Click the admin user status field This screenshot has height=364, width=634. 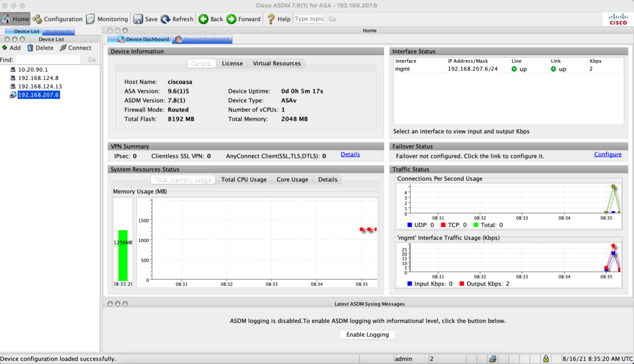click(411, 359)
